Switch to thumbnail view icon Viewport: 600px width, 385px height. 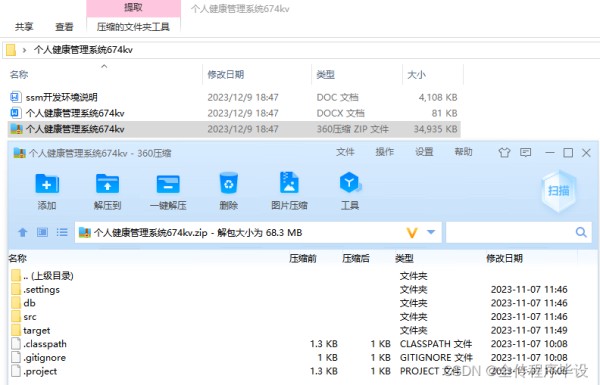(x=42, y=232)
